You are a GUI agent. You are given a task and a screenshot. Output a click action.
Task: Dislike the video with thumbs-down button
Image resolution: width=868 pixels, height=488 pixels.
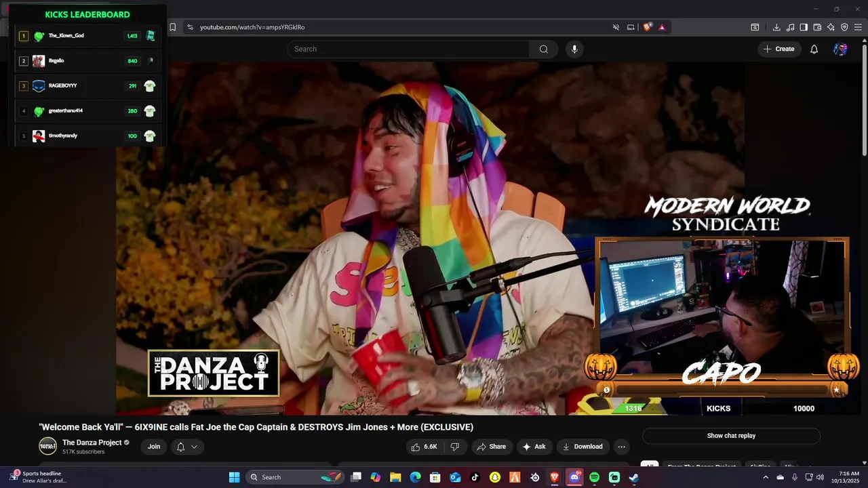point(455,447)
